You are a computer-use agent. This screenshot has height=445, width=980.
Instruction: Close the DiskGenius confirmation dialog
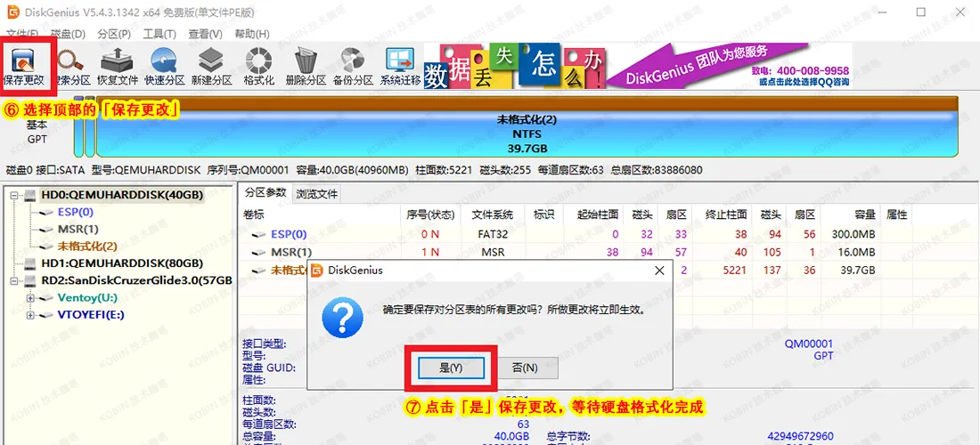(658, 271)
